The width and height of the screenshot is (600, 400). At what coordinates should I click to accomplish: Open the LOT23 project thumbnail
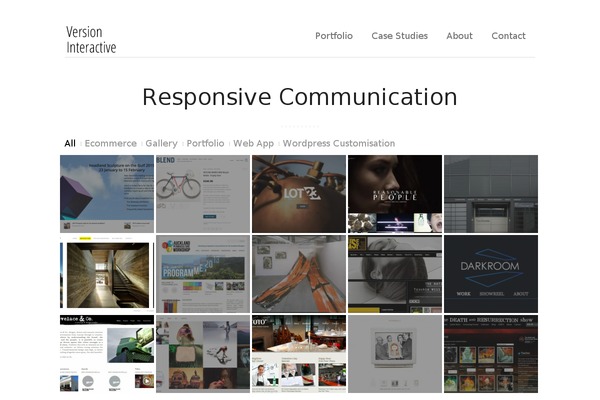point(299,194)
